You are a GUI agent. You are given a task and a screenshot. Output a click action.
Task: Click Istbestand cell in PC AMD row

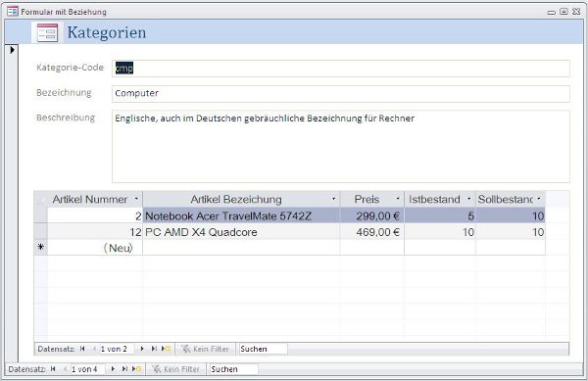(440, 232)
